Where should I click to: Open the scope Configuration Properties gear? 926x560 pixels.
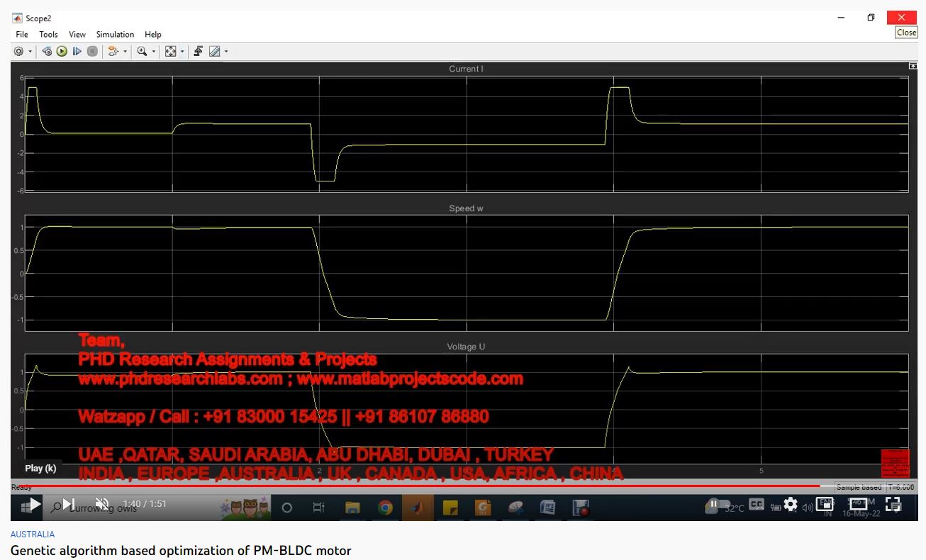click(18, 52)
